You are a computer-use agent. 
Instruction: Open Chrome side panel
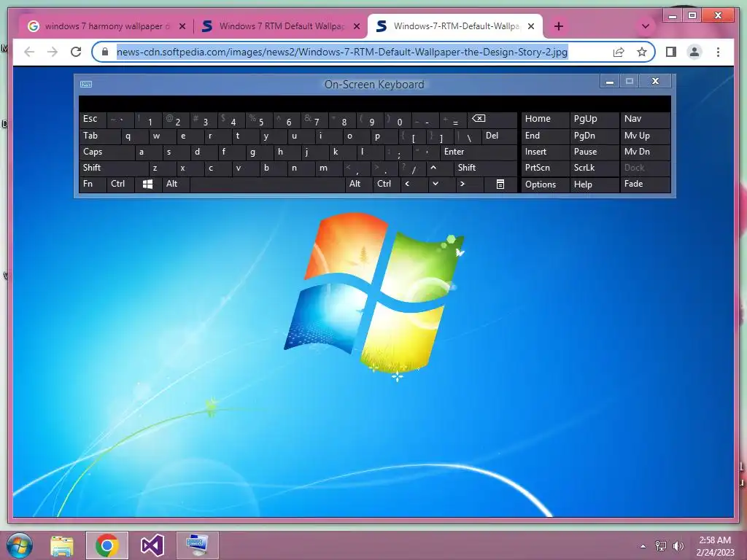coord(671,52)
